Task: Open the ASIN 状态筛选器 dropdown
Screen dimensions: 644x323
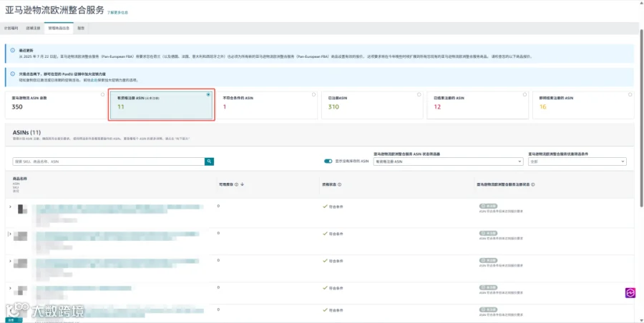Action: tap(448, 161)
